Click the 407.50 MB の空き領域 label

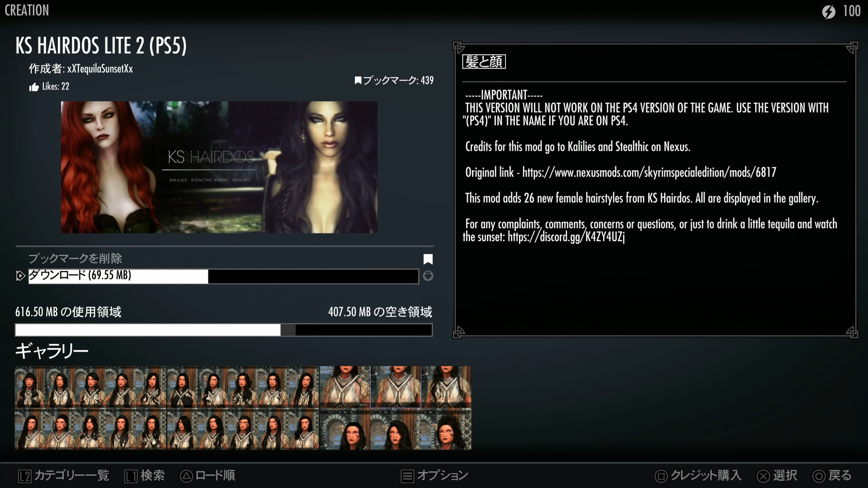[380, 312]
